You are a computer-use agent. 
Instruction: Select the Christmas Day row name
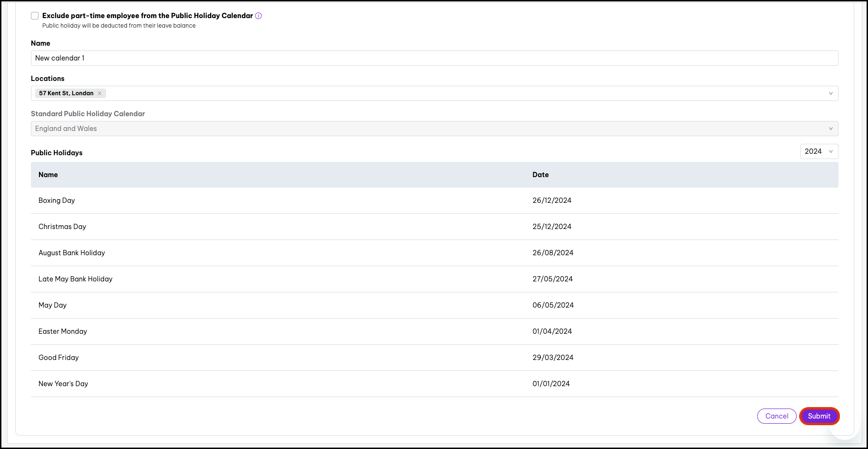[62, 227]
